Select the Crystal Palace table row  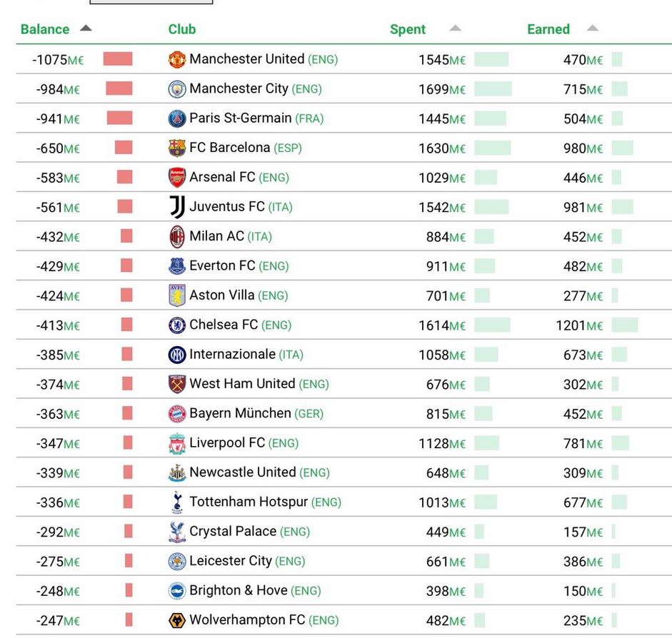(336, 532)
